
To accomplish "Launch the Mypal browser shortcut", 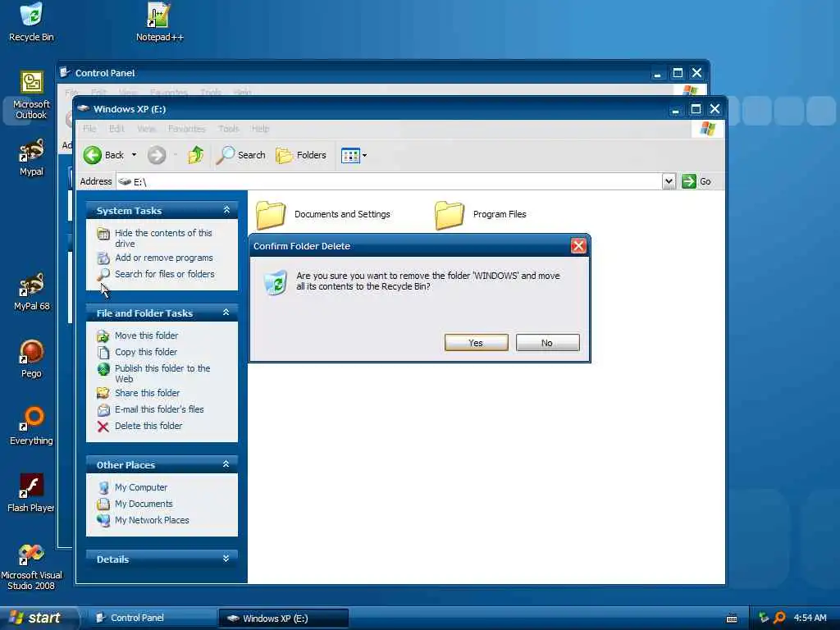I will (31, 157).
